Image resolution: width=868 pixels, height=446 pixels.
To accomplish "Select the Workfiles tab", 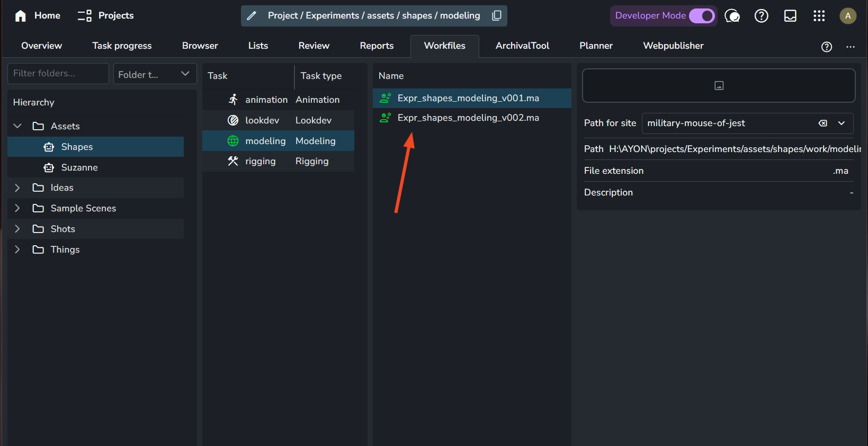I will (x=445, y=46).
